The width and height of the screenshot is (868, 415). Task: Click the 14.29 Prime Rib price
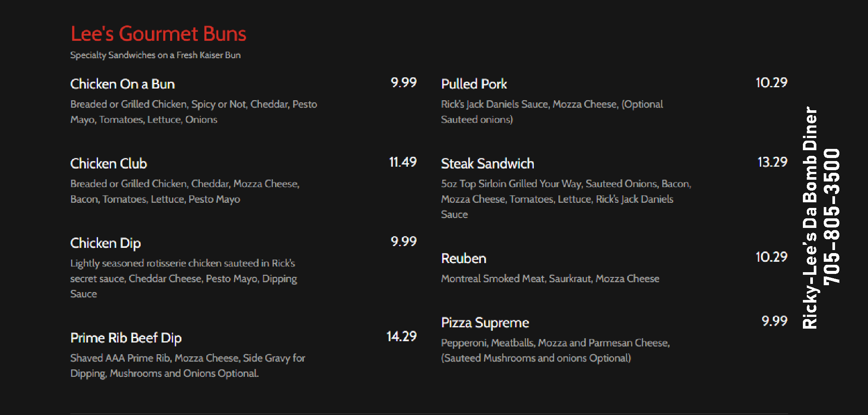401,336
